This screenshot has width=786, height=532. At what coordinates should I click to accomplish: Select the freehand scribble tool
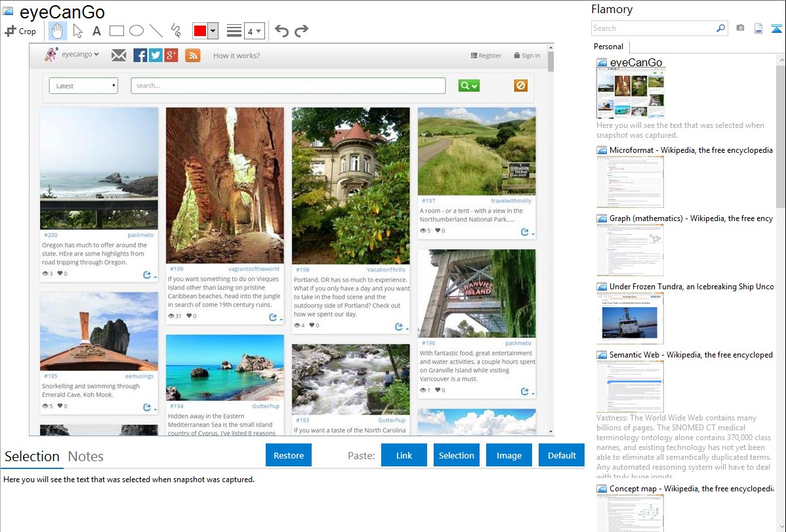tap(176, 31)
